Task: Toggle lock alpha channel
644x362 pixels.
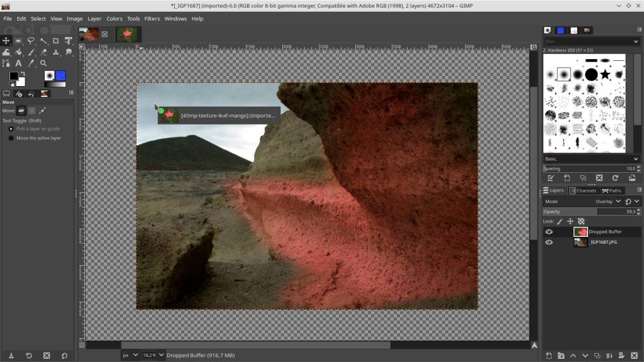Action: (x=581, y=222)
